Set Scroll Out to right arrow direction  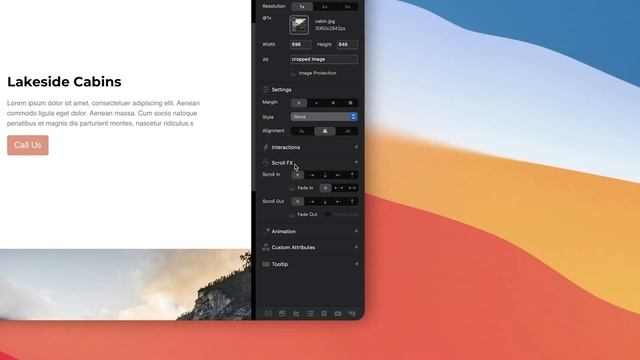coord(312,202)
